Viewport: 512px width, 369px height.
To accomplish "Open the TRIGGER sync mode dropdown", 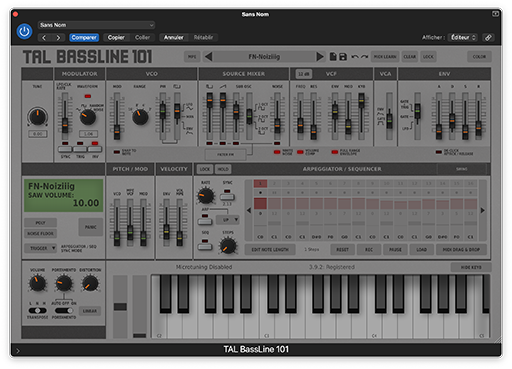I will pyautogui.click(x=41, y=248).
